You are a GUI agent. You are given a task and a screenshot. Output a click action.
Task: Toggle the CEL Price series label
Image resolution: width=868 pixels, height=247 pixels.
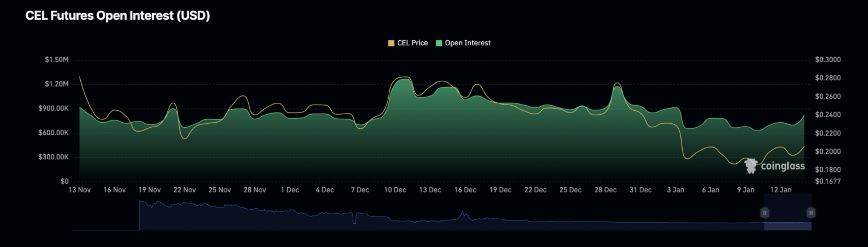coord(412,43)
